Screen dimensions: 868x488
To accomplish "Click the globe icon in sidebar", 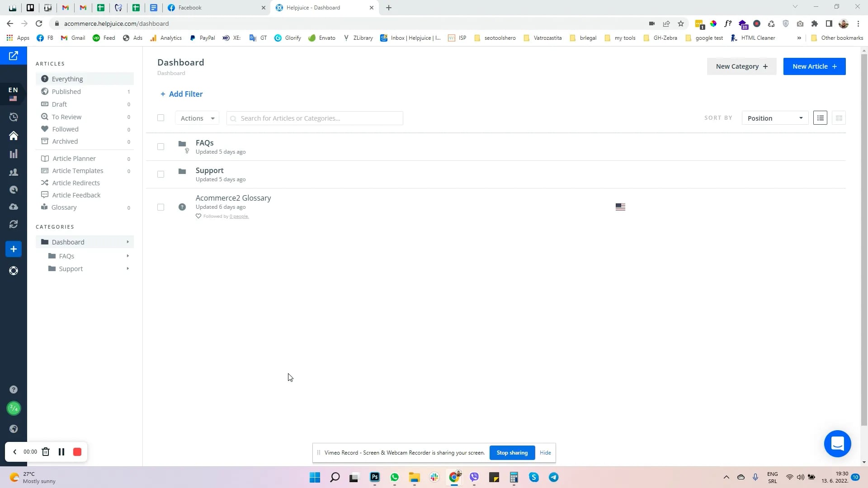I will point(14,429).
